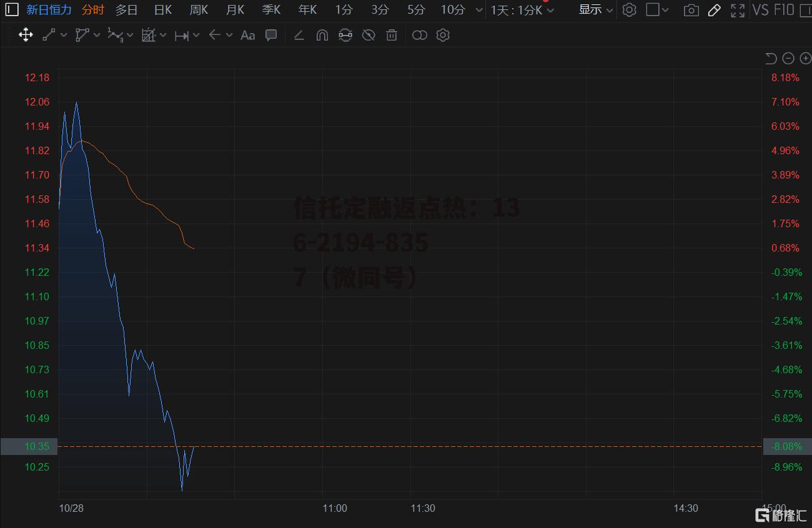Toggle the left sidebar panel icon

12,10
